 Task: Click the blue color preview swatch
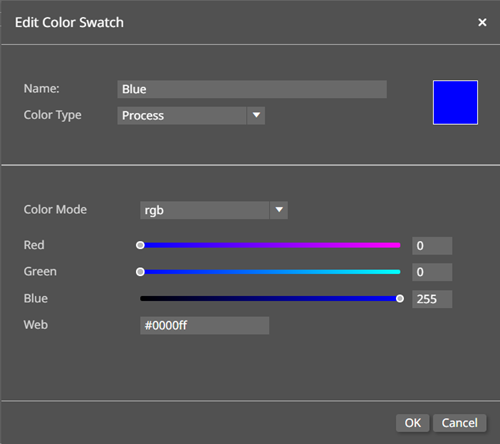pyautogui.click(x=455, y=102)
